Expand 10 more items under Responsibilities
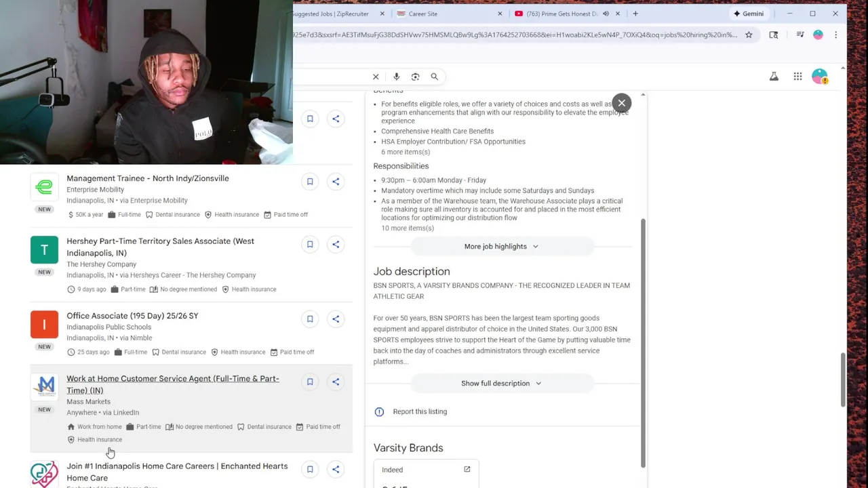Screen dimensions: 868x488 coord(408,228)
